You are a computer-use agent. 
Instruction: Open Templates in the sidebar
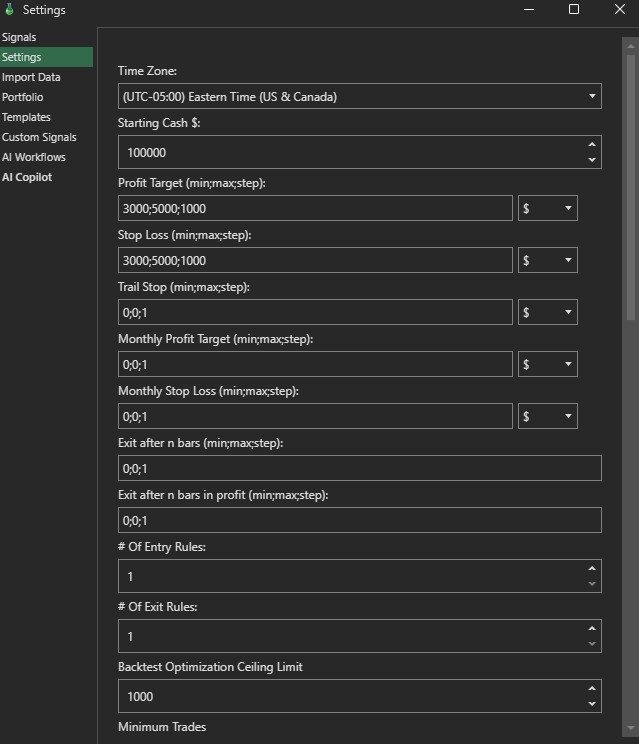tap(26, 117)
